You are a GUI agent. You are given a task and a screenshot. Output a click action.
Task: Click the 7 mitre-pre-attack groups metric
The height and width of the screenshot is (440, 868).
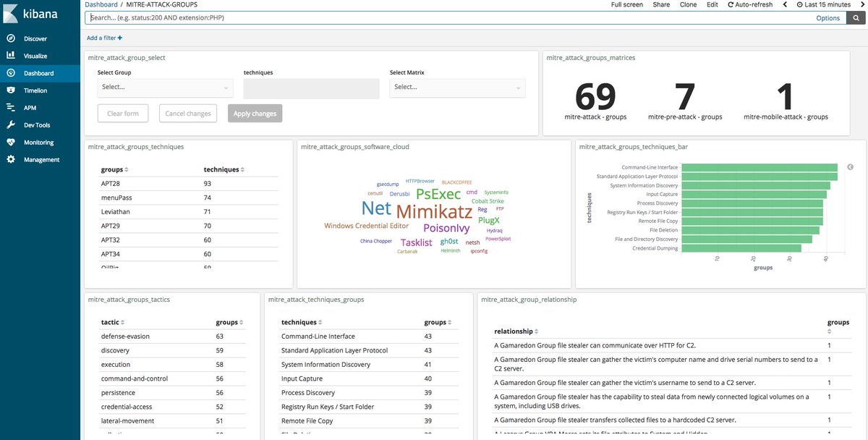[x=685, y=101]
